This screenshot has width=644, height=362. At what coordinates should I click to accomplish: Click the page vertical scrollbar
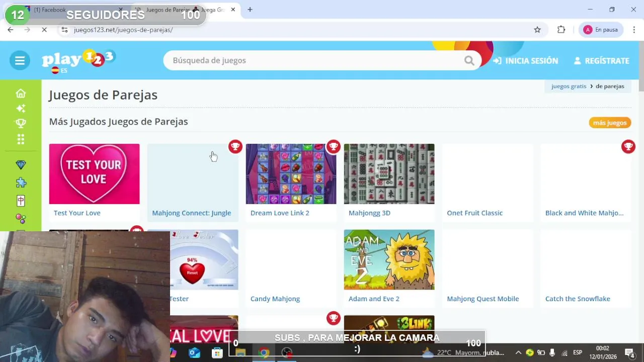641,66
